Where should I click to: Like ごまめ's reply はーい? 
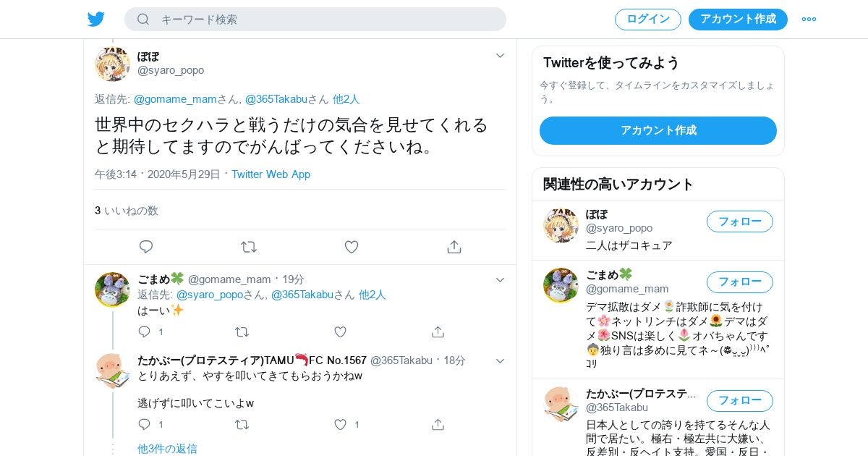pyautogui.click(x=340, y=332)
